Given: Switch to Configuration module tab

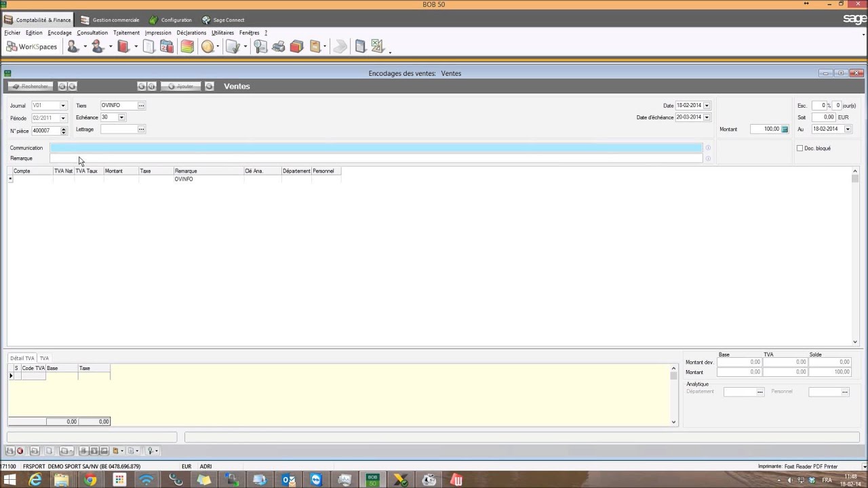Looking at the screenshot, I should pyautogui.click(x=170, y=20).
